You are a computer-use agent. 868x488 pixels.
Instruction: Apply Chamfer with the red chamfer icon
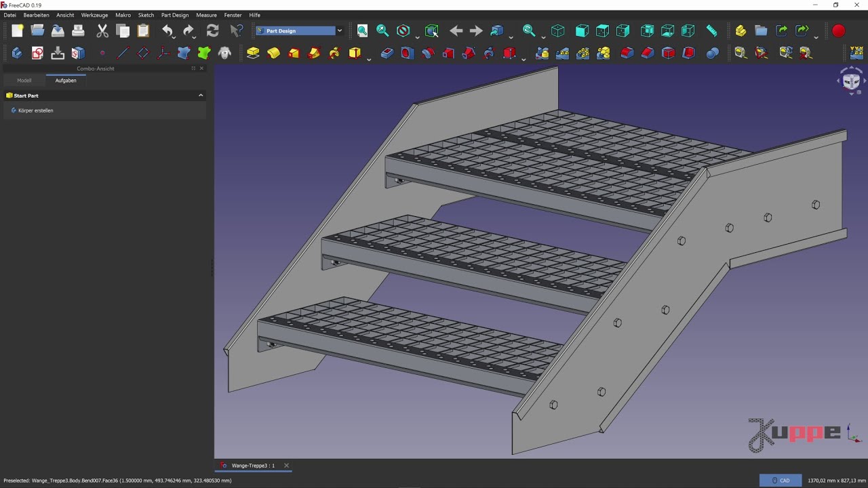(648, 53)
